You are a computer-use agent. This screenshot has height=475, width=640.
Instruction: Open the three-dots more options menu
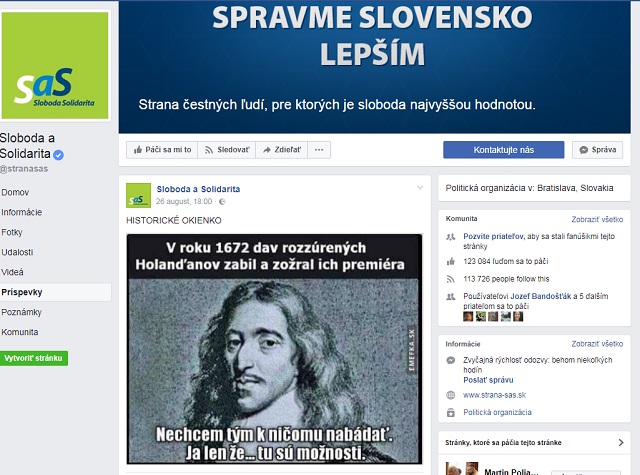[x=319, y=150]
